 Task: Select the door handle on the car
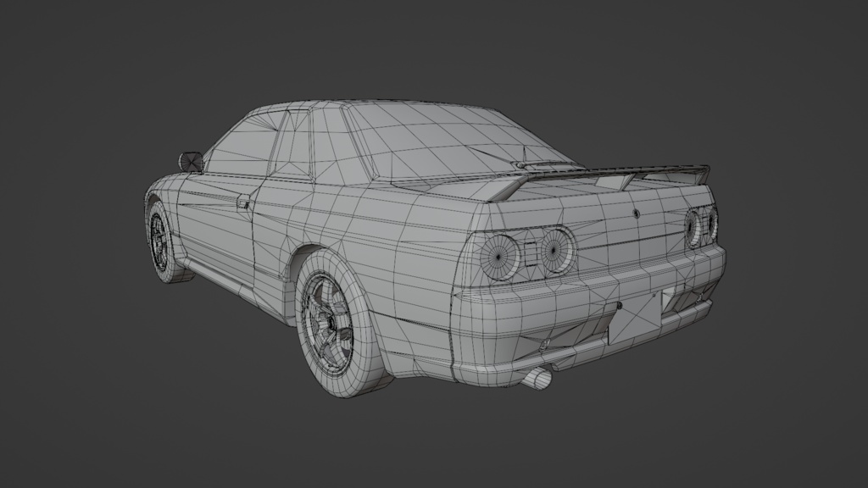[x=243, y=202]
